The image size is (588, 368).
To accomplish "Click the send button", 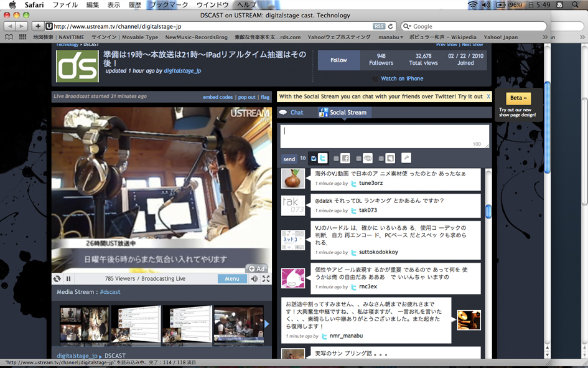I will click(x=289, y=159).
